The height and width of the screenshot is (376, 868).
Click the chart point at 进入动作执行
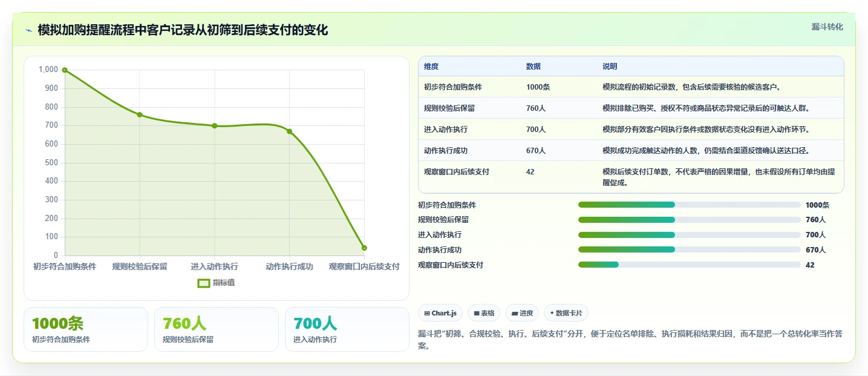[x=215, y=126]
